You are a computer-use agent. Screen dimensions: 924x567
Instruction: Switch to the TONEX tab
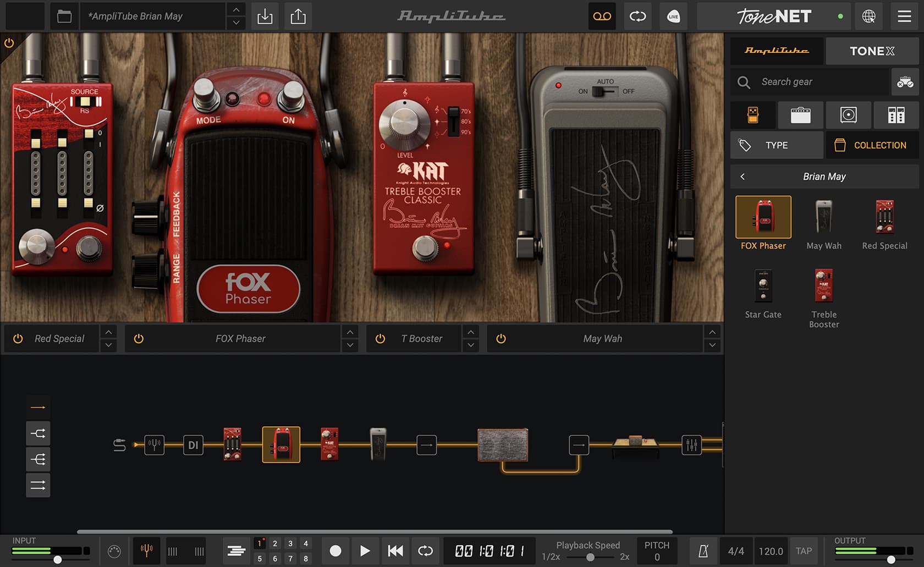(x=872, y=51)
